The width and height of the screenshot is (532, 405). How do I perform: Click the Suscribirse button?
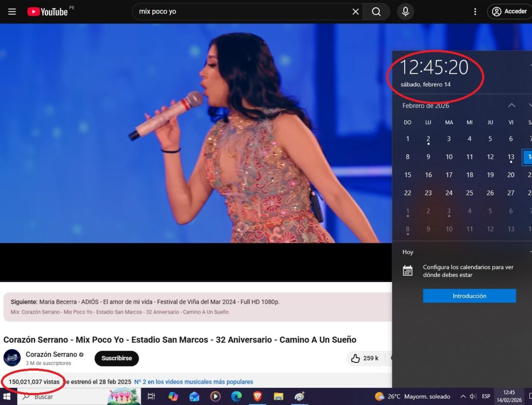pos(116,358)
